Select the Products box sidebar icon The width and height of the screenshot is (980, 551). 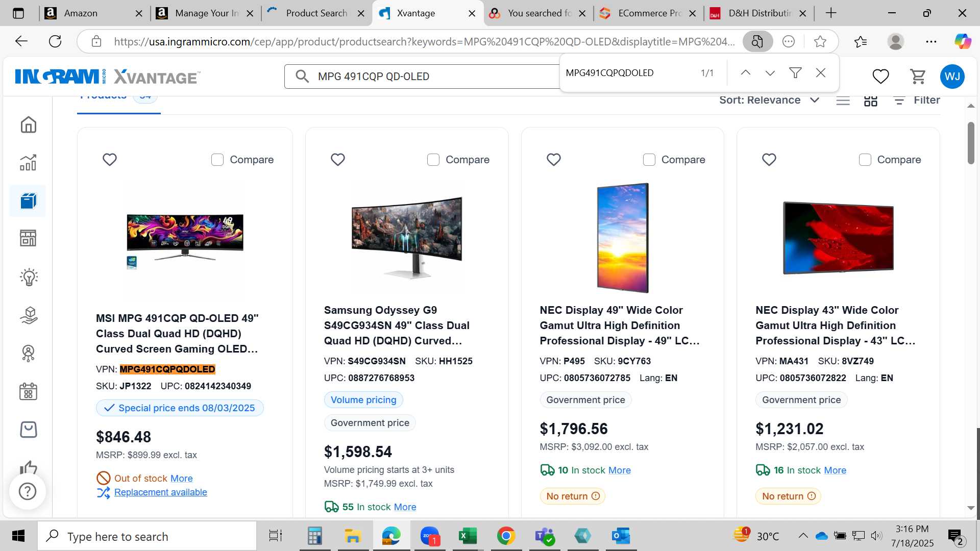point(28,201)
